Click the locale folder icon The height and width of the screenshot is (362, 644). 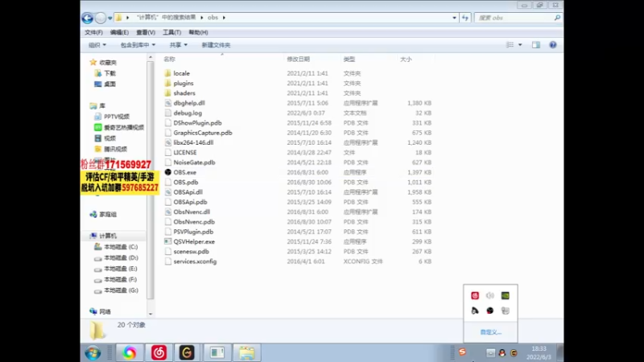(x=168, y=73)
